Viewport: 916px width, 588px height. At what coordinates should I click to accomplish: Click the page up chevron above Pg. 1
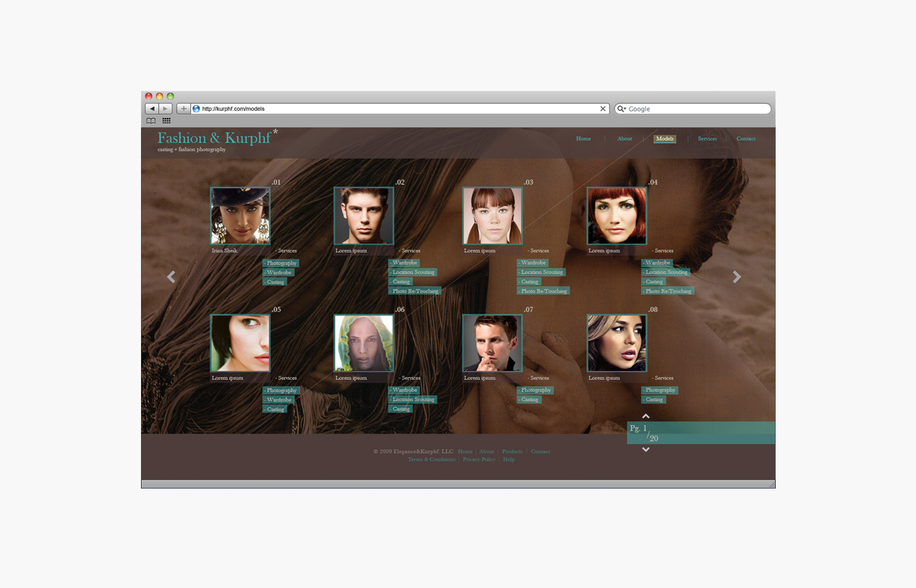click(x=645, y=416)
